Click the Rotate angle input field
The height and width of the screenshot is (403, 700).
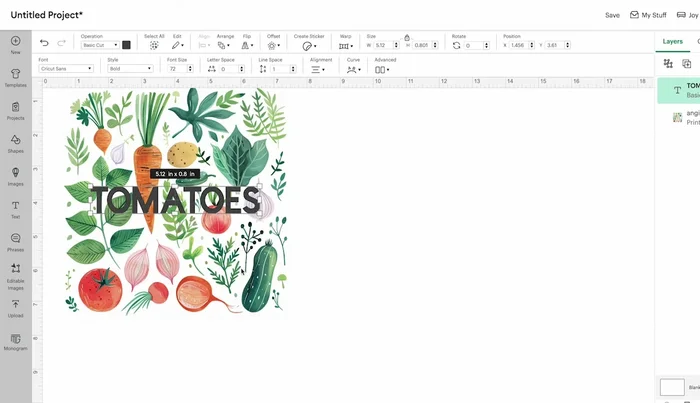point(473,45)
